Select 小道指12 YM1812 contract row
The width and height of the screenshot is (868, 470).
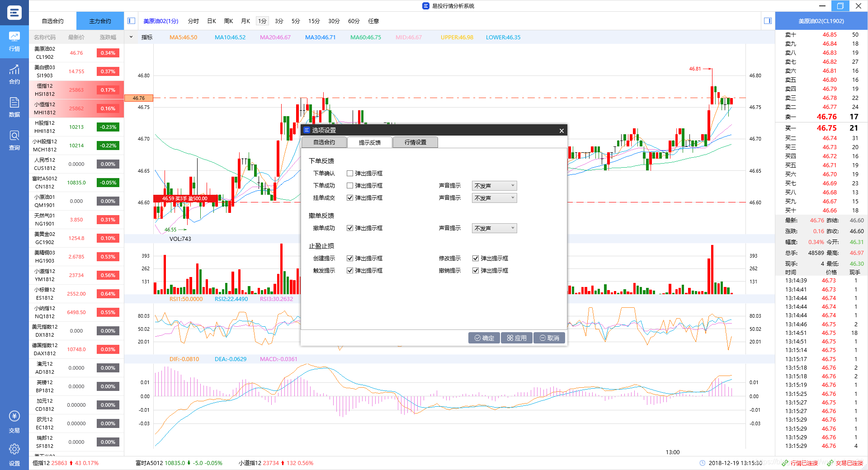point(76,275)
